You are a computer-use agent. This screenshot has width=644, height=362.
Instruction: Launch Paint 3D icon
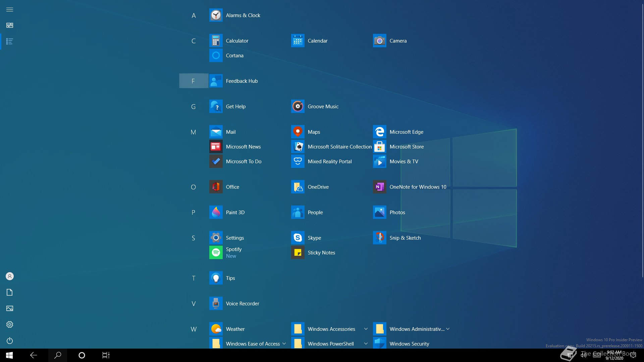point(216,213)
